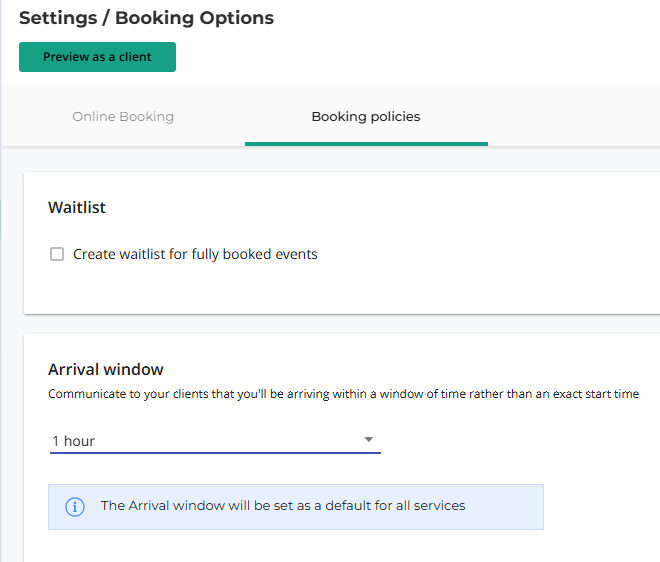The height and width of the screenshot is (562, 660).
Task: Click the Preview as a client button
Action: 97,57
